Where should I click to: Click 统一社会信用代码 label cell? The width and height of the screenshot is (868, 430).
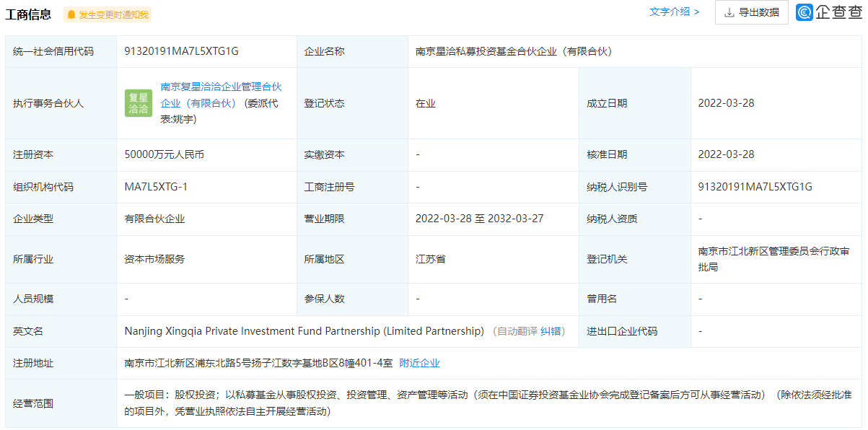pos(61,51)
